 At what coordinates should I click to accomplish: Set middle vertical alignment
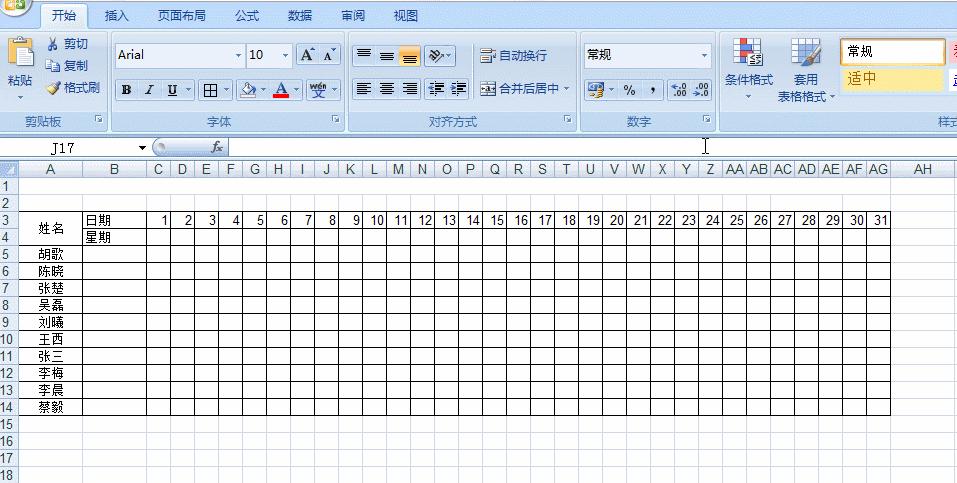(x=387, y=55)
